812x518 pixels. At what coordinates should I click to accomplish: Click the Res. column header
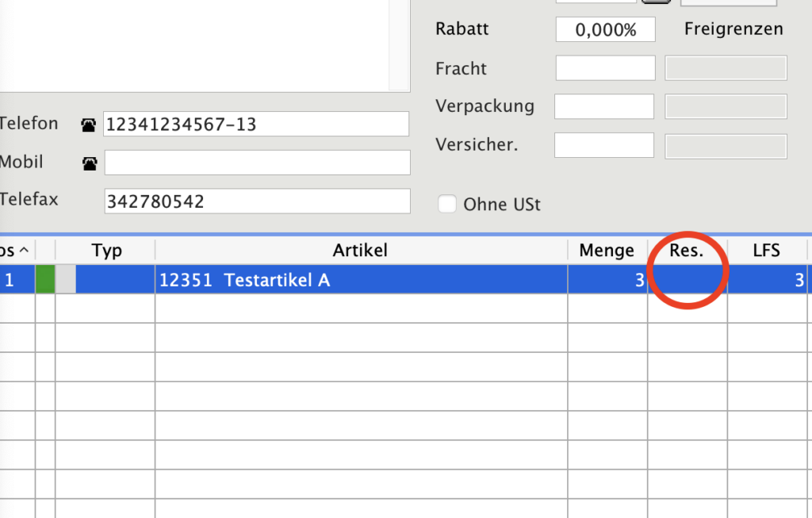click(687, 251)
